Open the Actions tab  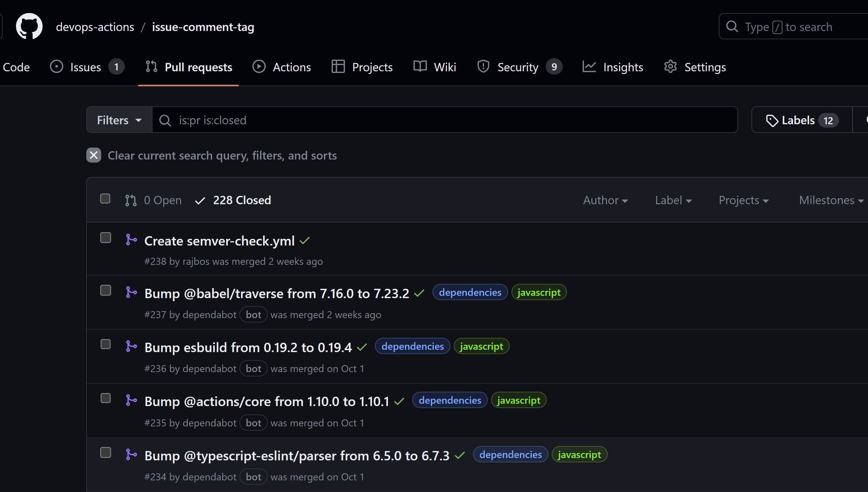tap(281, 67)
